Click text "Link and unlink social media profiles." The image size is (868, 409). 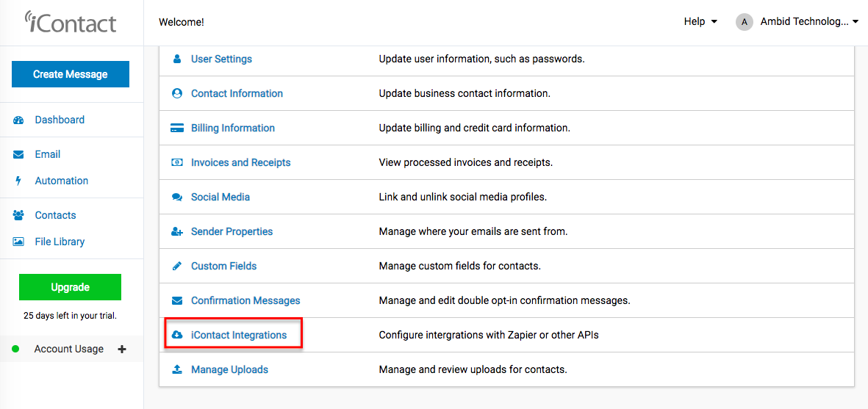[463, 197]
